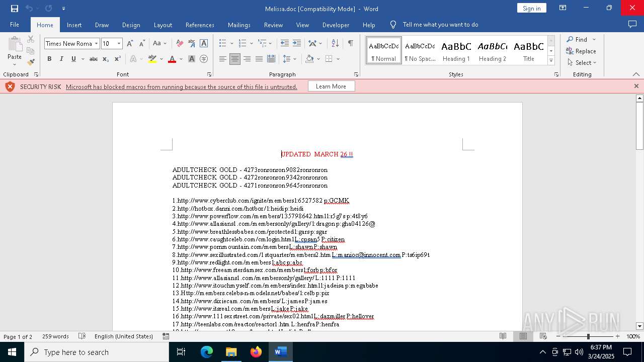The height and width of the screenshot is (362, 644).
Task: Click the Align Left icon
Action: coord(223,59)
